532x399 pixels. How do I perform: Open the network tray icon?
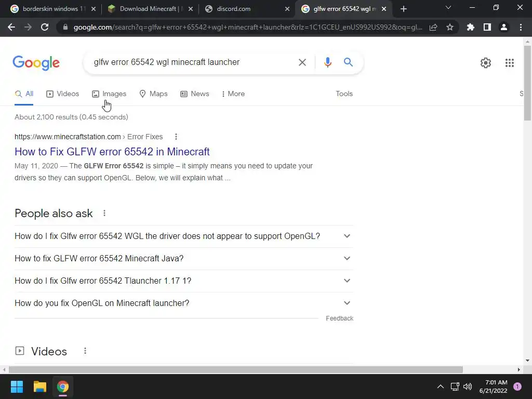click(x=455, y=387)
